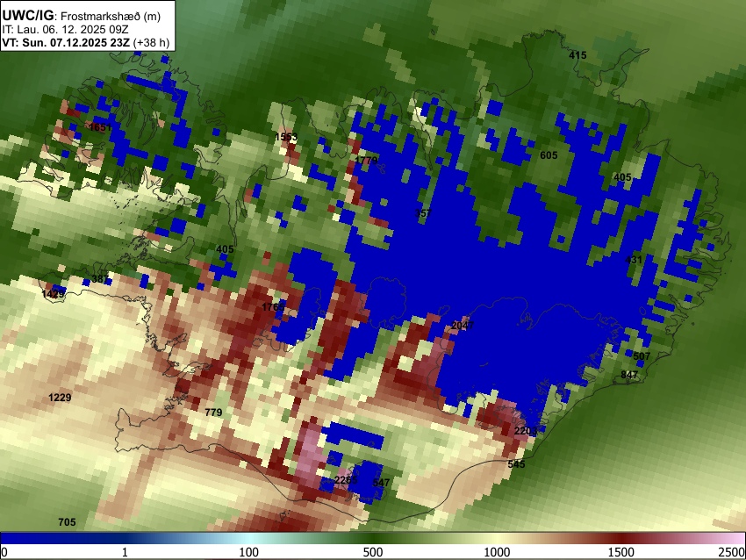Click the map value 545
Image resolution: width=746 pixels, height=560 pixels.
point(516,464)
